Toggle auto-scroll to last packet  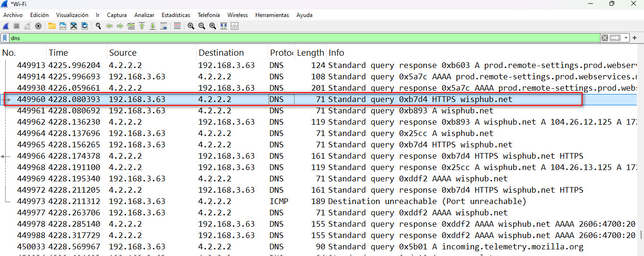164,26
